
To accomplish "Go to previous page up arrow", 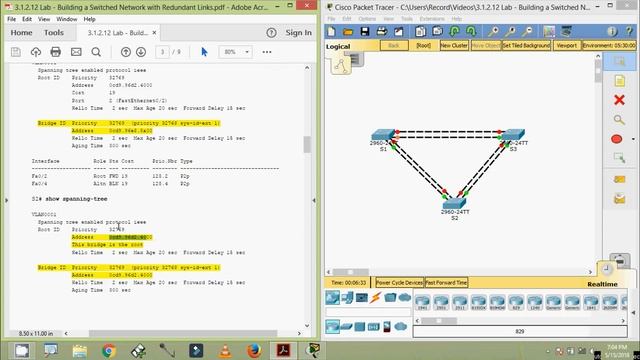I will click(126, 52).
